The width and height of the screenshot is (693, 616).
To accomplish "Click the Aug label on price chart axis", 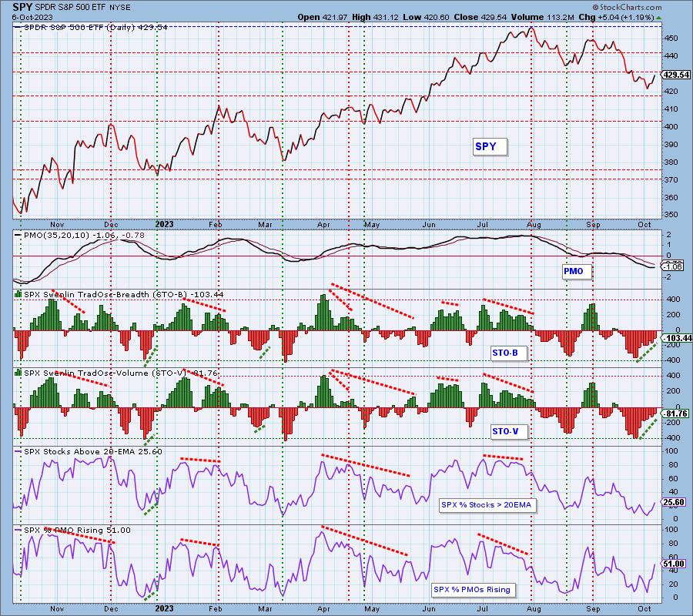I will point(534,225).
